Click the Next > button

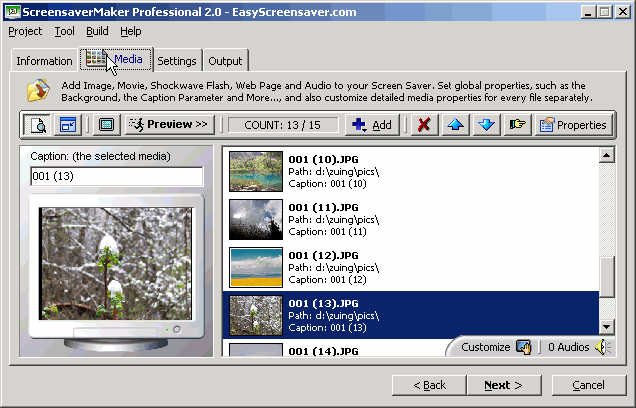pos(504,385)
